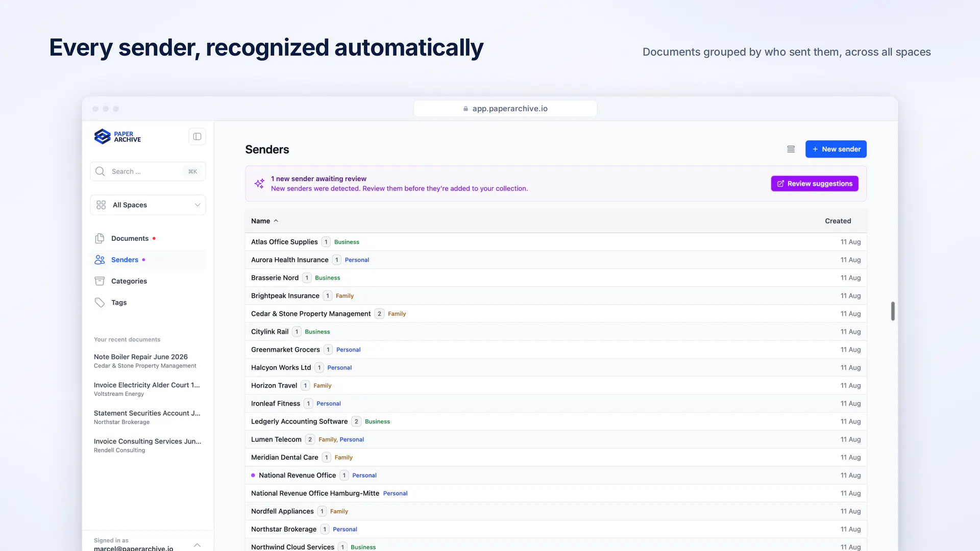Click the Senders people icon in sidebar

coord(100,260)
